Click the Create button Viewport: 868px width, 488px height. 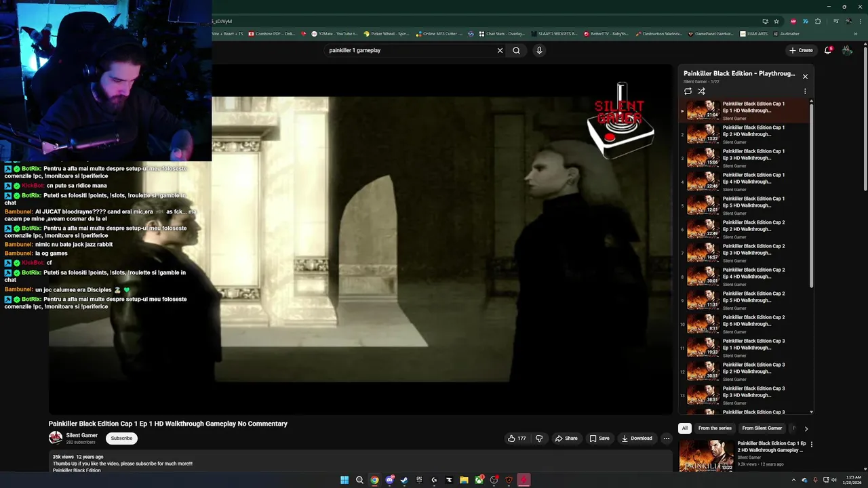click(x=801, y=50)
